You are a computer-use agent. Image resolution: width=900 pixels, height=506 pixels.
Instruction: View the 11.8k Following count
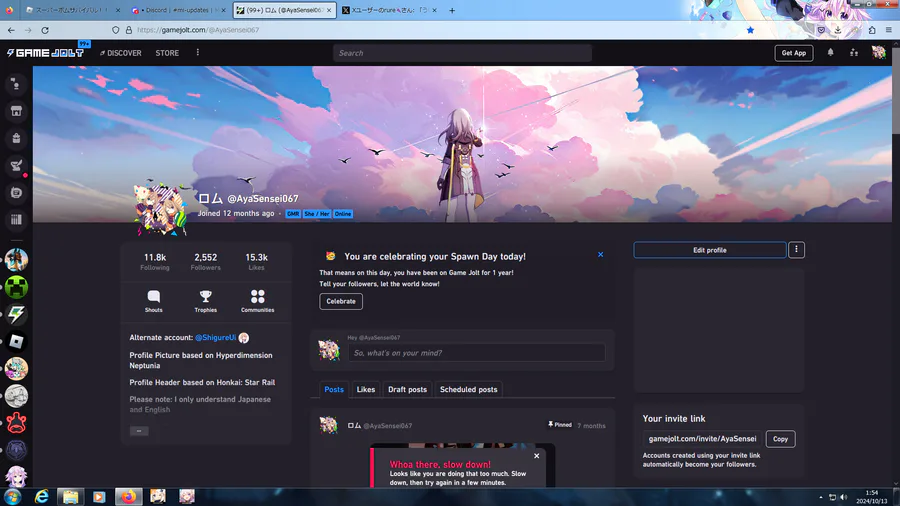click(155, 262)
